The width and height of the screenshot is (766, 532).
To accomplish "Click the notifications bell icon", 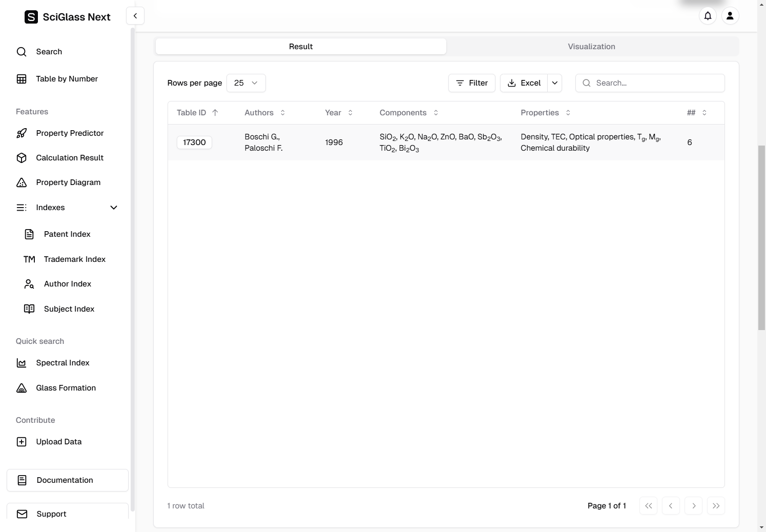I will click(x=708, y=16).
